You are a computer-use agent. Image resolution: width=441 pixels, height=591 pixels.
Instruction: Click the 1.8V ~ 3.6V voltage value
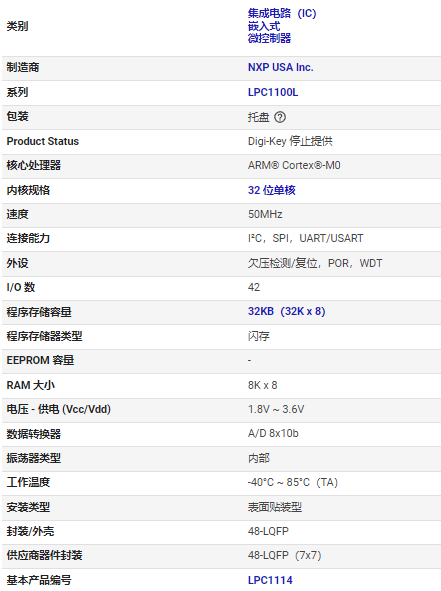coord(276,409)
